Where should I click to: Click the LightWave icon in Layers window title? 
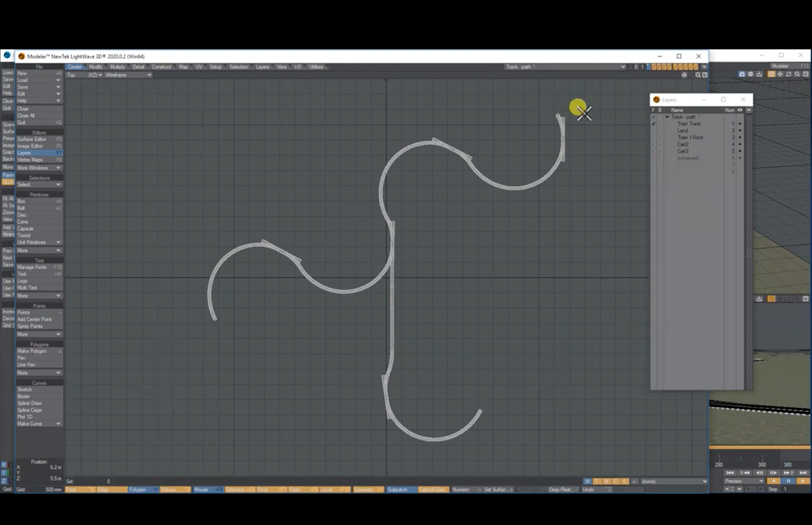click(x=657, y=100)
